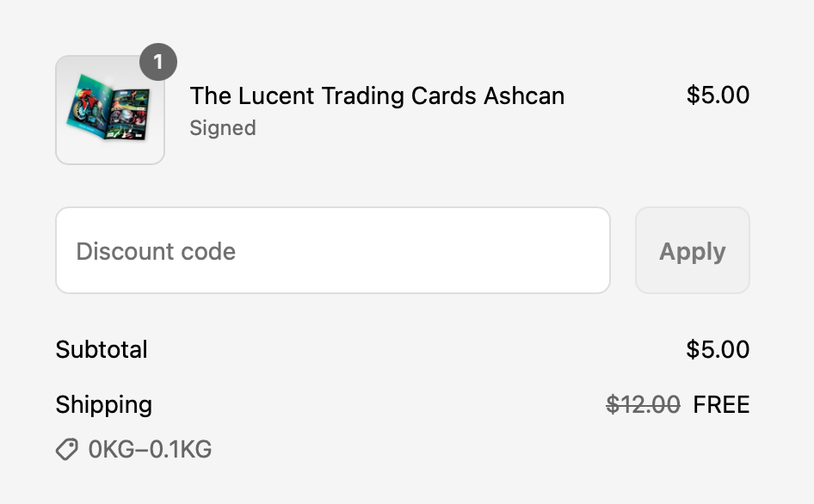
Task: Select The Lucent Trading Cards Ashcan title
Action: pyautogui.click(x=377, y=95)
